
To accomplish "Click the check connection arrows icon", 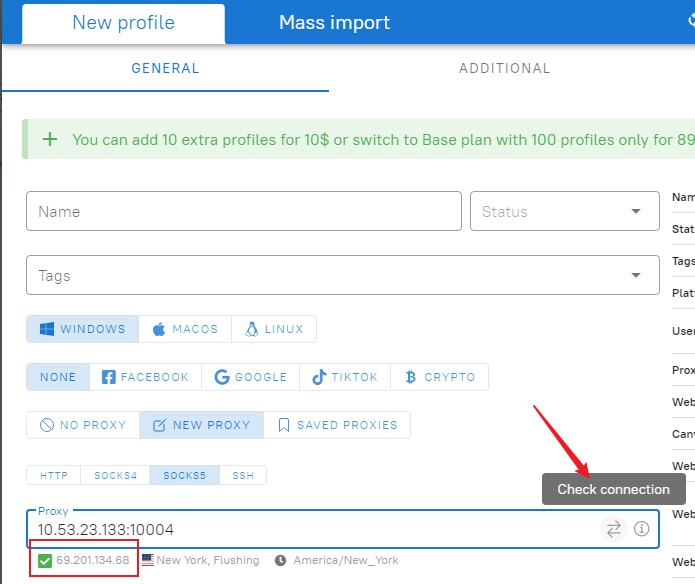I will (x=614, y=528).
